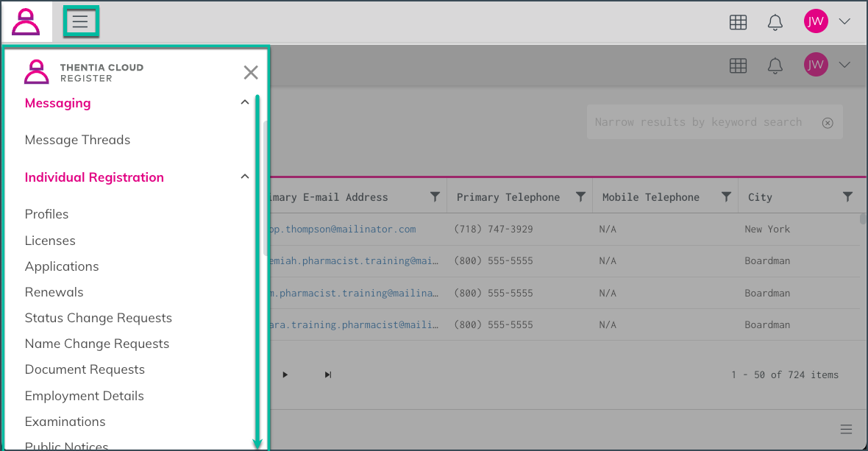
Task: Select phone number (718) 747-3929
Action: [494, 229]
